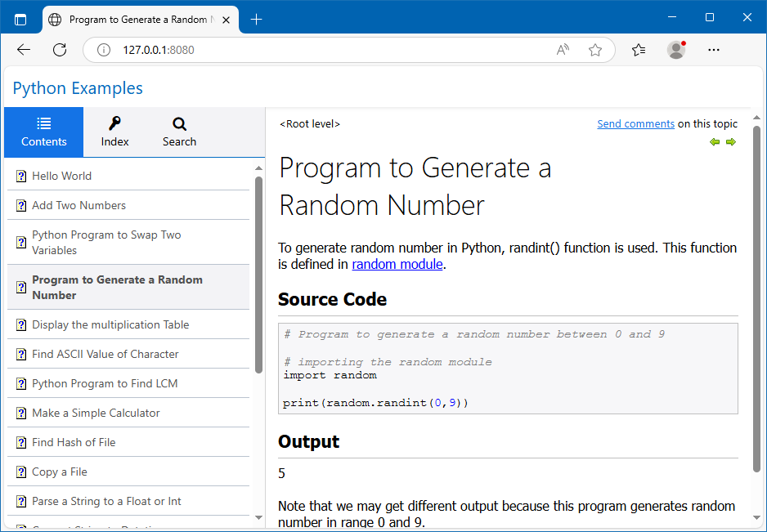
Task: Click the Read aloud icon
Action: [x=563, y=50]
